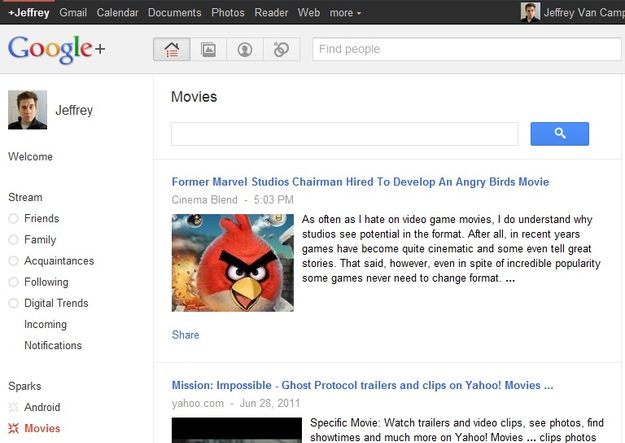Select the Following circle indicator
625x443 pixels.
[14, 282]
